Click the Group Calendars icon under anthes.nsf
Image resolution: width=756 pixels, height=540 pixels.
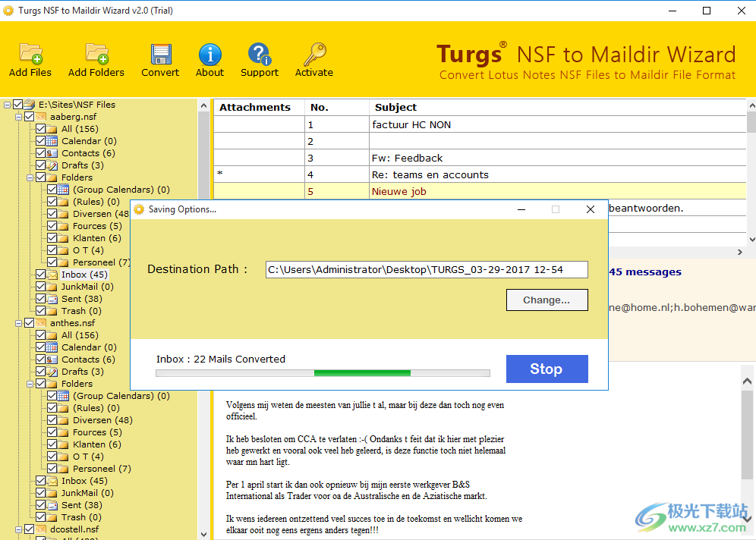coord(64,395)
